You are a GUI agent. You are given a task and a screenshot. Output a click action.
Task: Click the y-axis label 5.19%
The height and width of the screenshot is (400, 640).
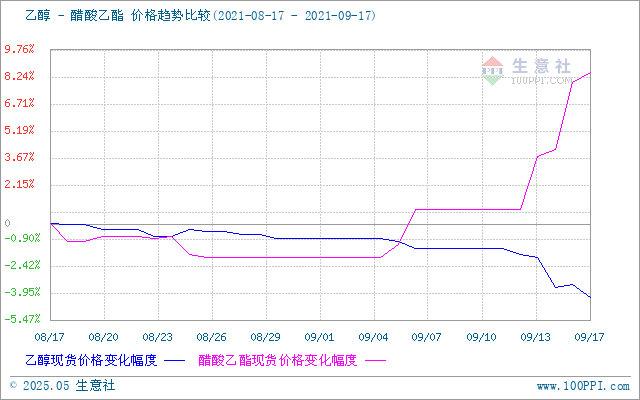19,130
